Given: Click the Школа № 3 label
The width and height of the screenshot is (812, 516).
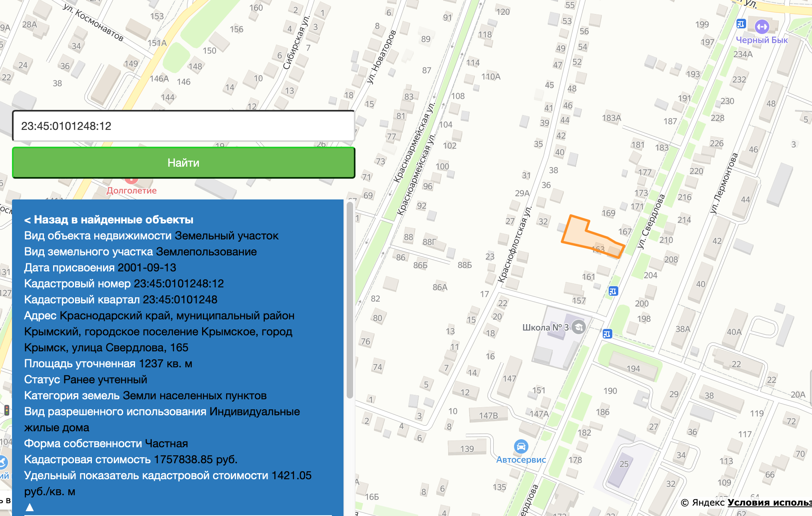Looking at the screenshot, I should tap(545, 327).
